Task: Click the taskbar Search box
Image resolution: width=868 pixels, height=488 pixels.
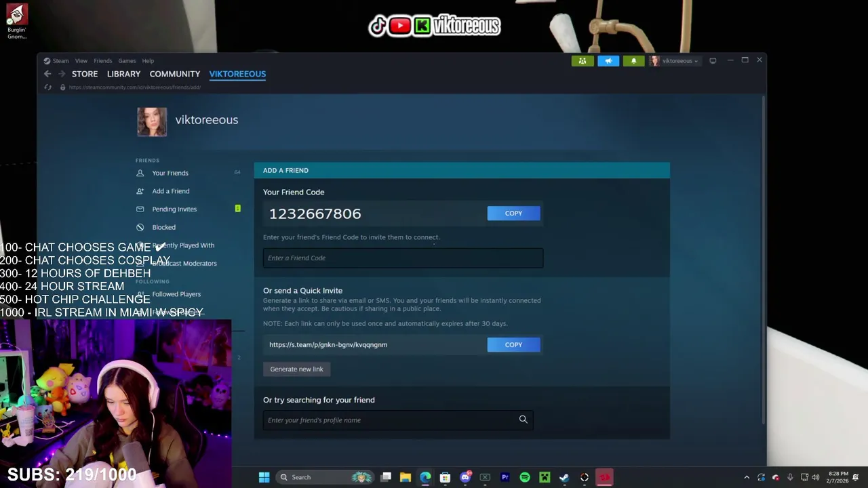Action: pos(325,477)
